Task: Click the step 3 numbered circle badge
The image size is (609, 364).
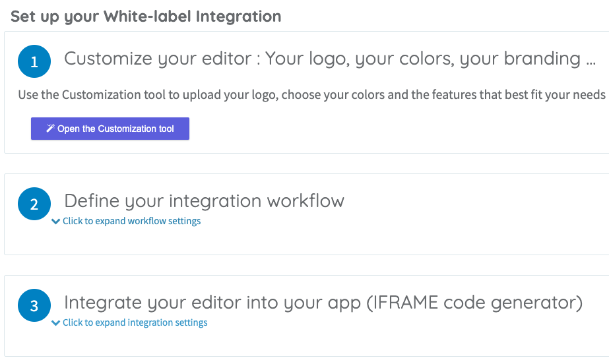Action: [34, 306]
